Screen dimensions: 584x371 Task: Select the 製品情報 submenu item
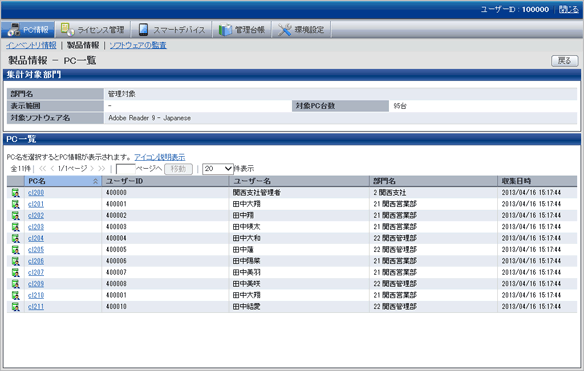point(83,45)
